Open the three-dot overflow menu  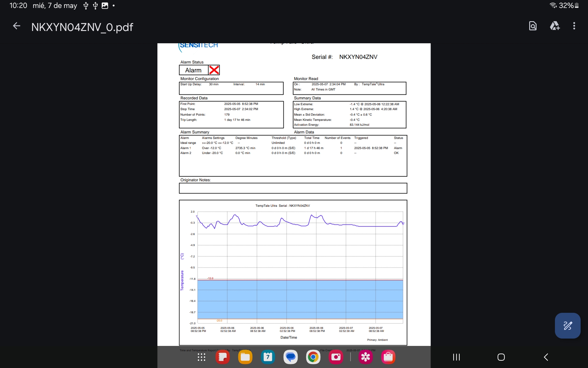tap(574, 26)
